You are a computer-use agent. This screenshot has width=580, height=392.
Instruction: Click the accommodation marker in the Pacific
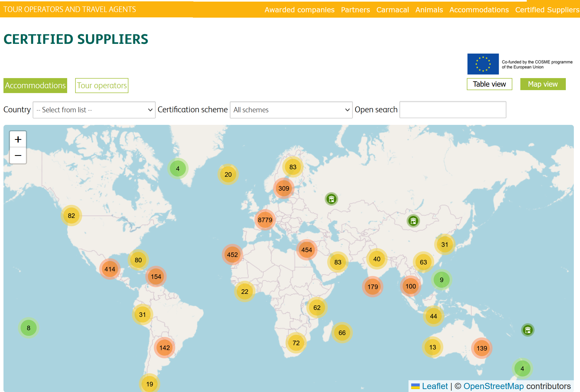pos(528,330)
